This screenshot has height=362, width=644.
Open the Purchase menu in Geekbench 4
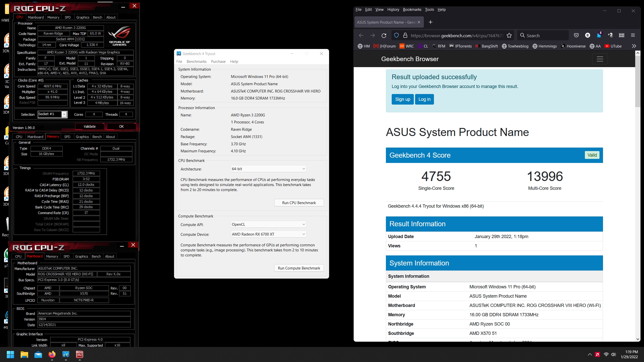pos(218,62)
